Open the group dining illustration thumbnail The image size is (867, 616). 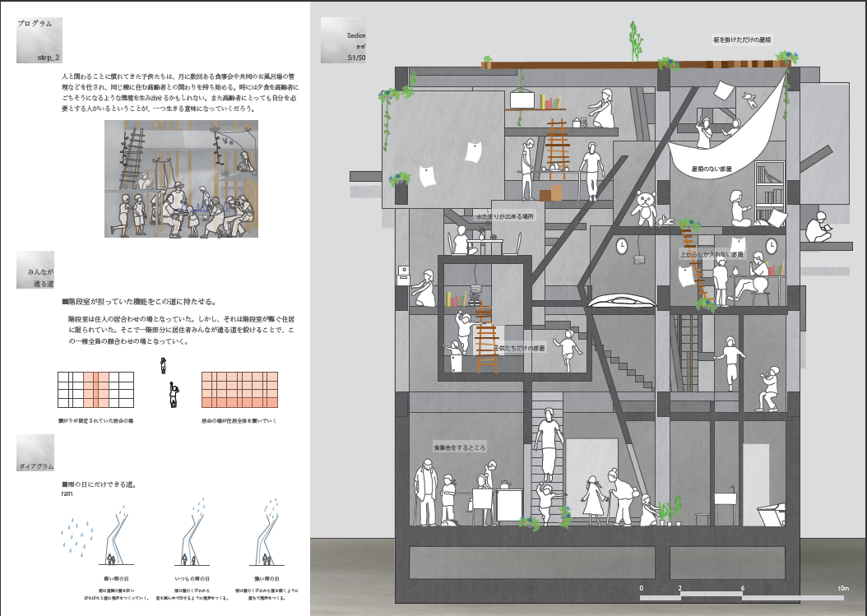[x=181, y=178]
